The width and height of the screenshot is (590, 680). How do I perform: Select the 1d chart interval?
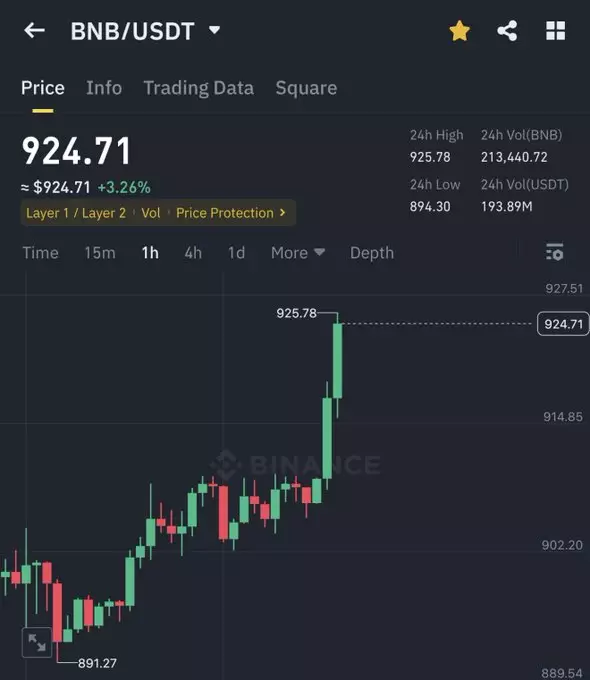236,253
